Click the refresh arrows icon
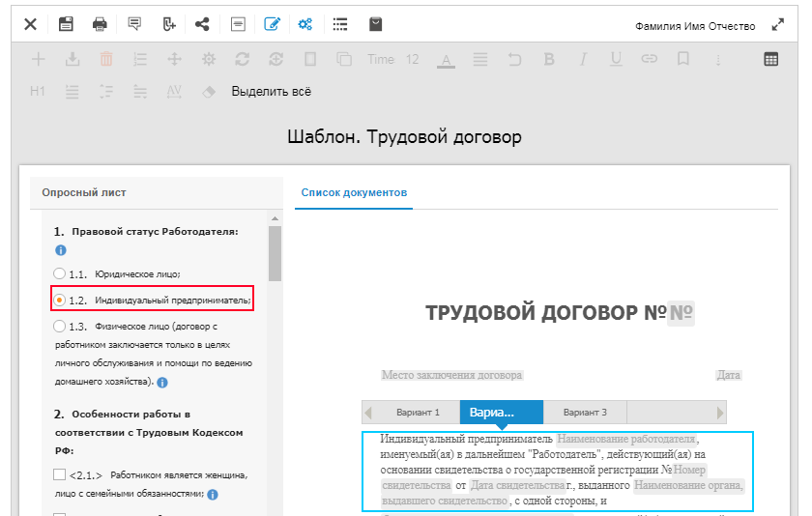Image resolution: width=812 pixels, height=516 pixels. point(242,59)
